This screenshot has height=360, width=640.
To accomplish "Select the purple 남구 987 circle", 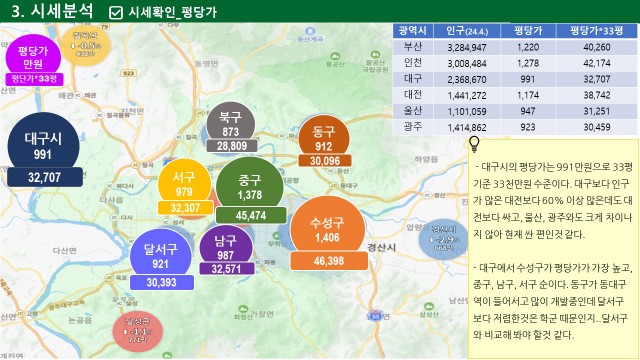I will [226, 247].
